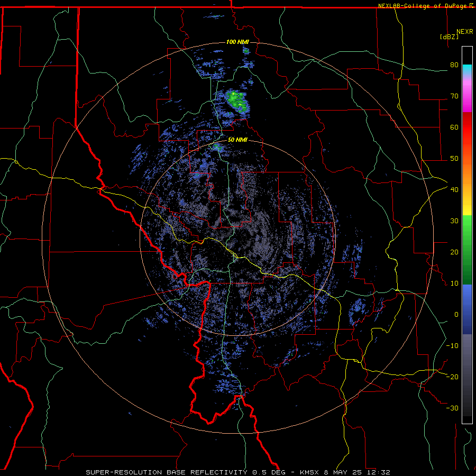Click the -20 value on dBZ scale

[x=452, y=377]
